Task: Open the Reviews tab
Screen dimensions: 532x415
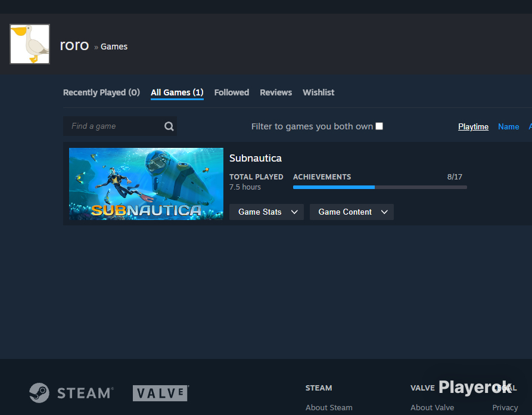Action: (276, 92)
